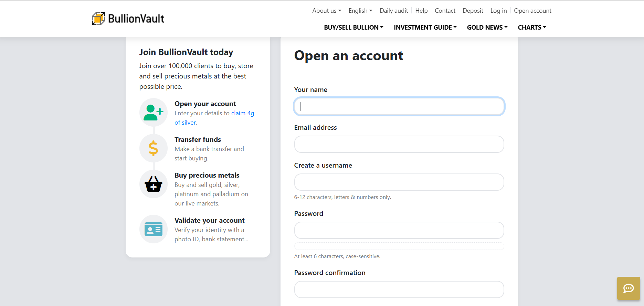This screenshot has width=644, height=306.
Task: Click into the Email address field
Action: 399,144
